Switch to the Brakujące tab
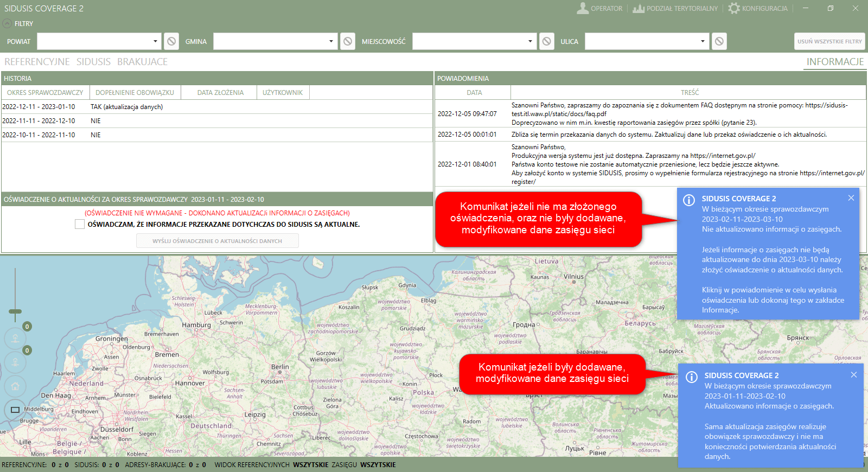 [142, 62]
